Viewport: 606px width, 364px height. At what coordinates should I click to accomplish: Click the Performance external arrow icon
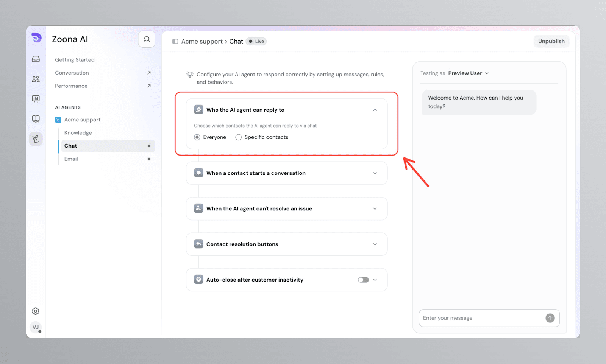coord(149,86)
